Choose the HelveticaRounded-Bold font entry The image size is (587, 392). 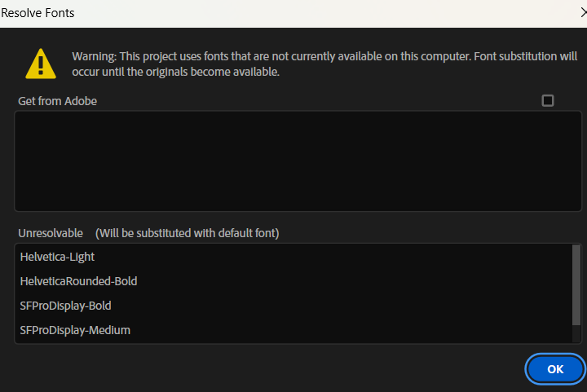pos(78,281)
